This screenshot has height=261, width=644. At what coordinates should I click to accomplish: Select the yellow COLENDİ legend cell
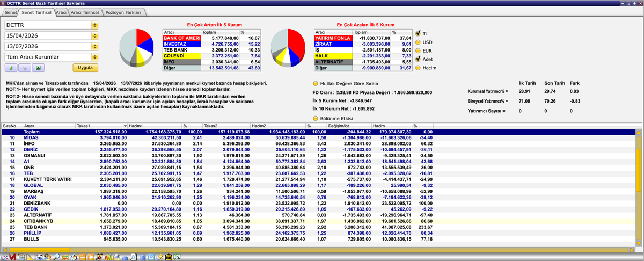(181, 56)
